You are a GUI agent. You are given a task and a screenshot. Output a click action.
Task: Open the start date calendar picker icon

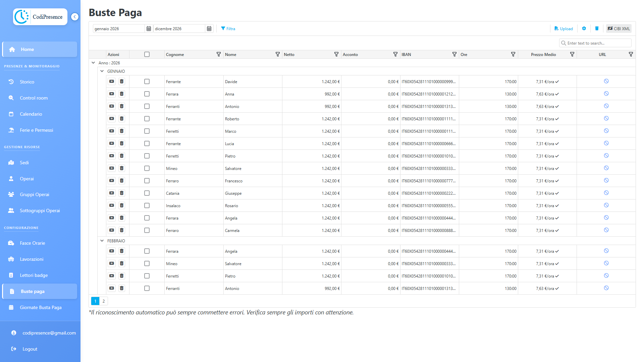[x=149, y=29]
